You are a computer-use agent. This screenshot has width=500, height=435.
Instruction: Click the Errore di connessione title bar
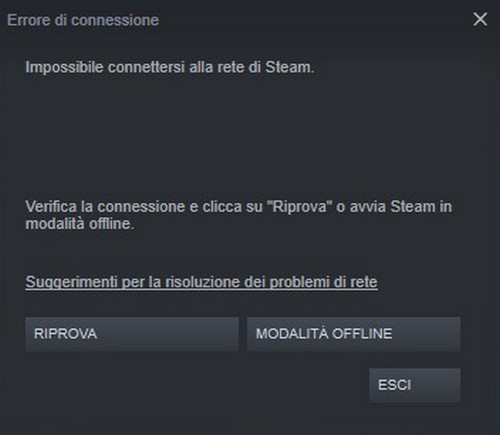click(83, 20)
